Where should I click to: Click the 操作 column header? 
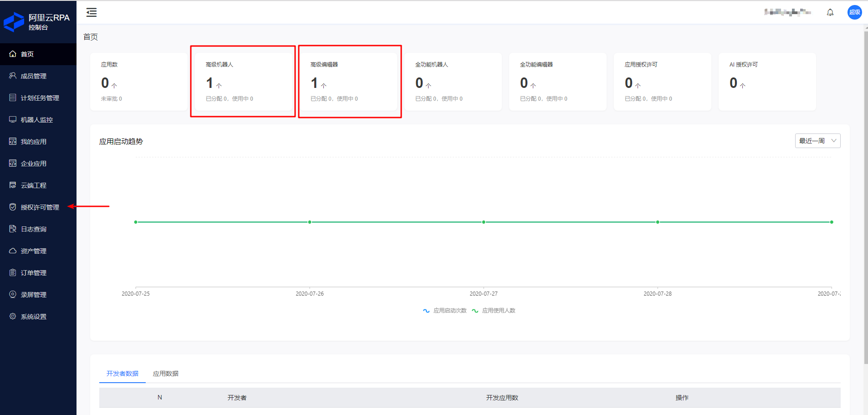682,398
